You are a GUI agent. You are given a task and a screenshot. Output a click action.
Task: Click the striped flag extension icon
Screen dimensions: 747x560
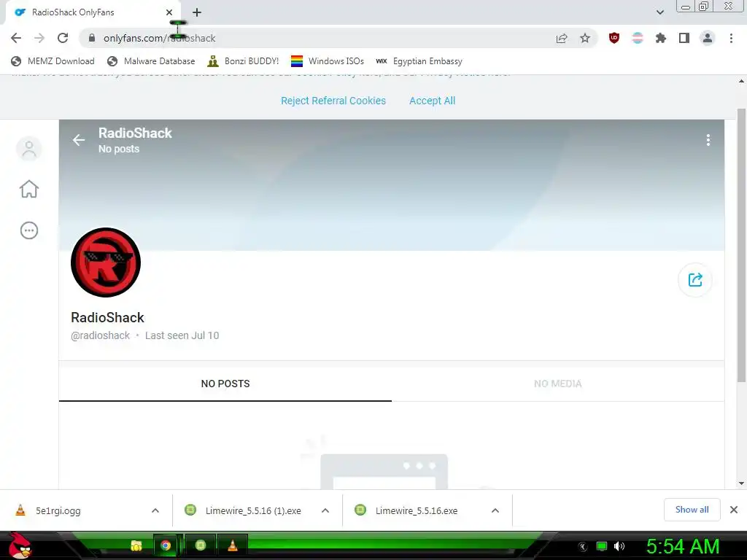coord(638,38)
